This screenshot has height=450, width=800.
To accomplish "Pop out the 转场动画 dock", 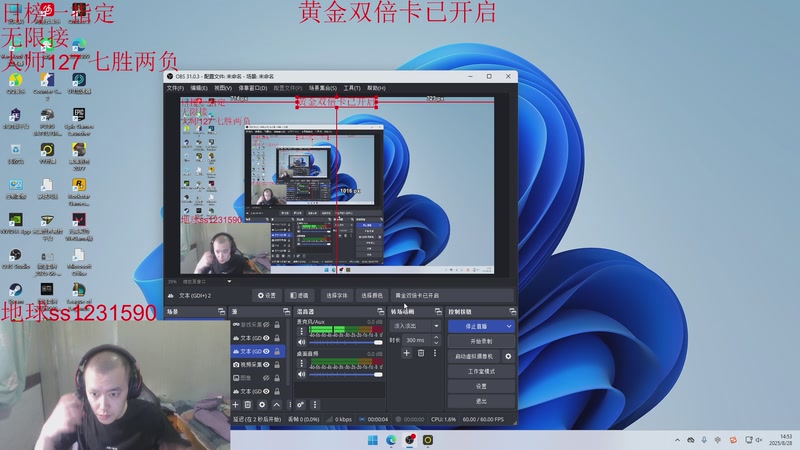I will pos(438,311).
